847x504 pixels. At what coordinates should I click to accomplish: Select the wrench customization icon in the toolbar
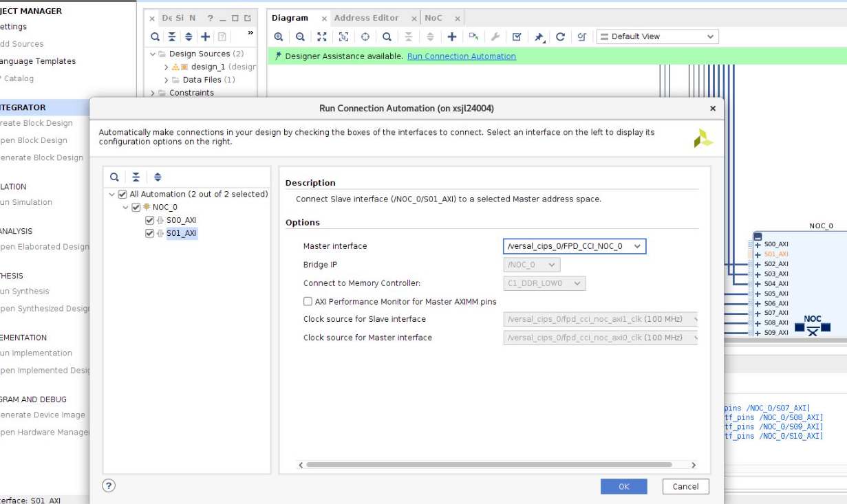(495, 36)
